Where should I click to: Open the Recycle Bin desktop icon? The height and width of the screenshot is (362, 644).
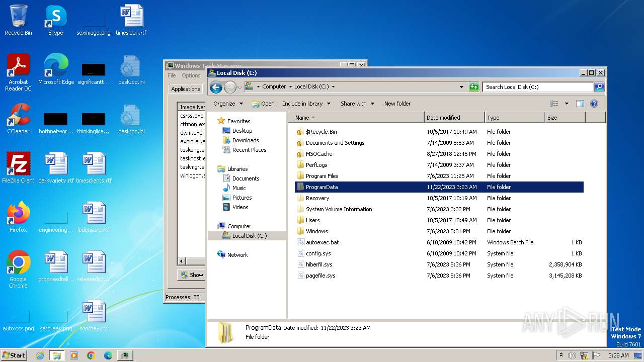coord(18,20)
